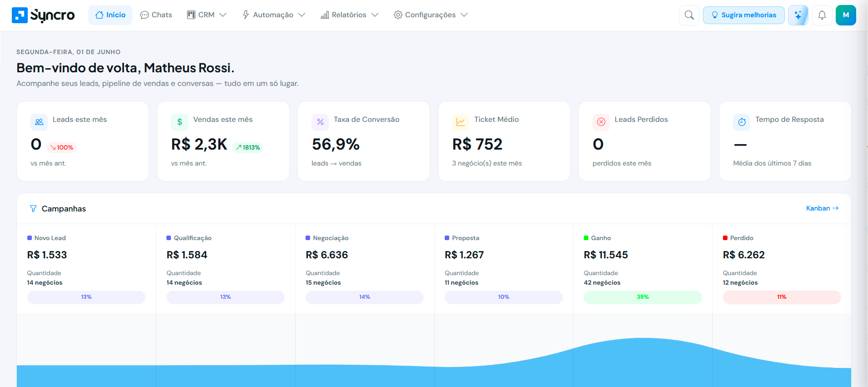The image size is (868, 387).
Task: Open notifications bell
Action: [x=822, y=15]
